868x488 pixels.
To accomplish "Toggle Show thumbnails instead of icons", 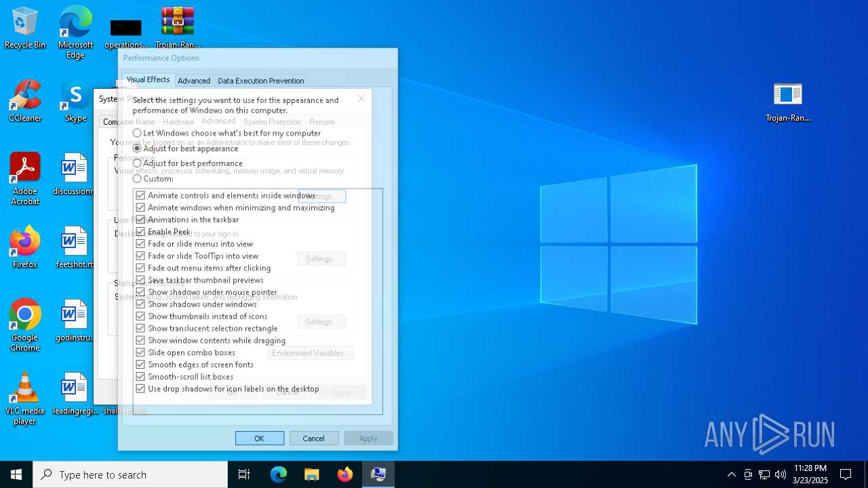I will [201, 317].
